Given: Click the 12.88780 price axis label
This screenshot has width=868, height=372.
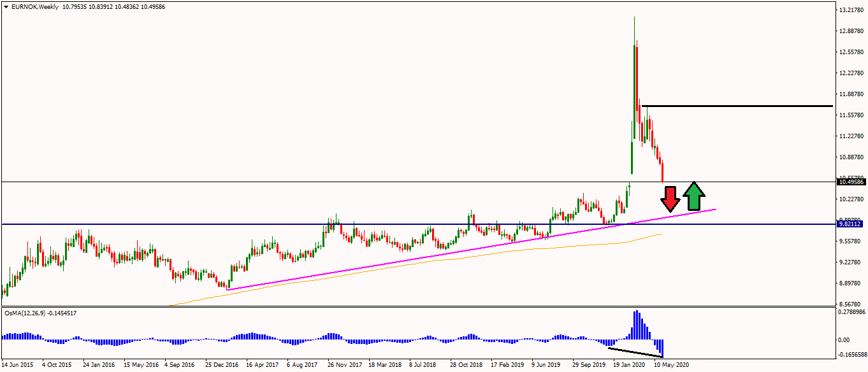Looking at the screenshot, I should point(852,31).
